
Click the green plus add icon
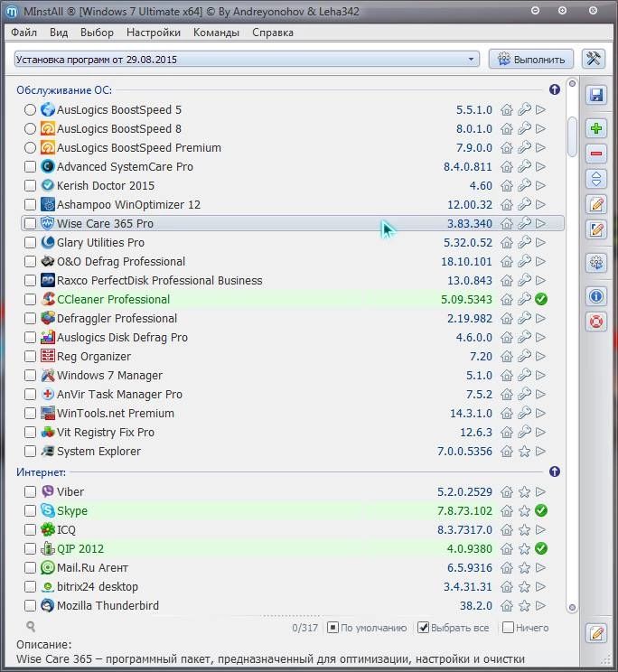point(596,128)
